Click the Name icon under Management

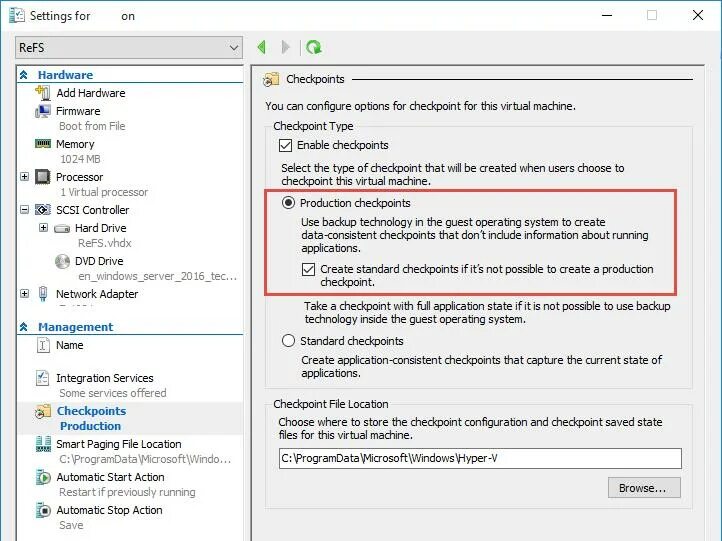pyautogui.click(x=43, y=345)
